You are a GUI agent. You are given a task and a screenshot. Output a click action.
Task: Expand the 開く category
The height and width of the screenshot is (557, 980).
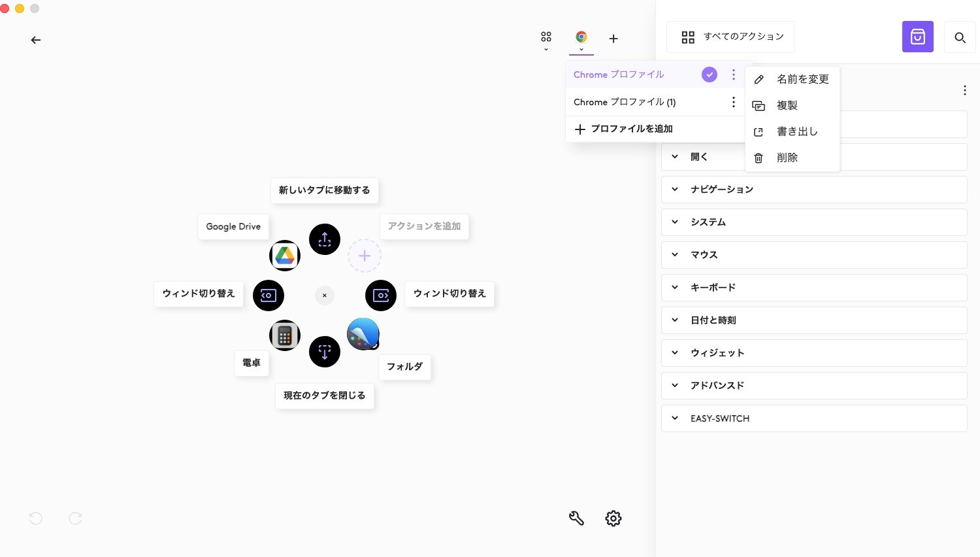[x=814, y=157]
